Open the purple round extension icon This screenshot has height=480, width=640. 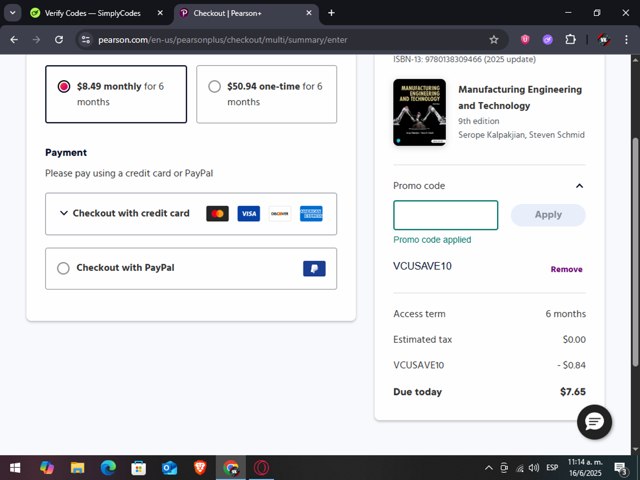[x=547, y=40]
